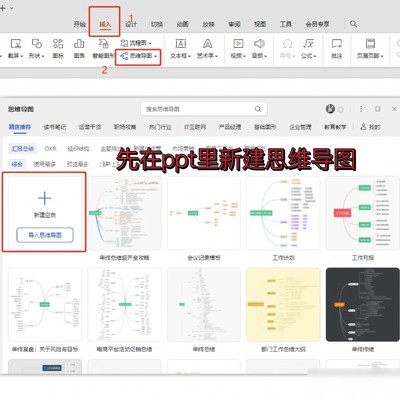
Task: Switch to the 切换 ribbon tab
Action: click(157, 24)
